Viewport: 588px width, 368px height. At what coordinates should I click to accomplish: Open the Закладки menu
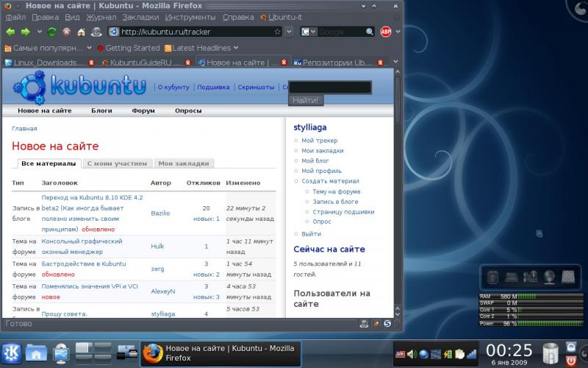point(140,17)
